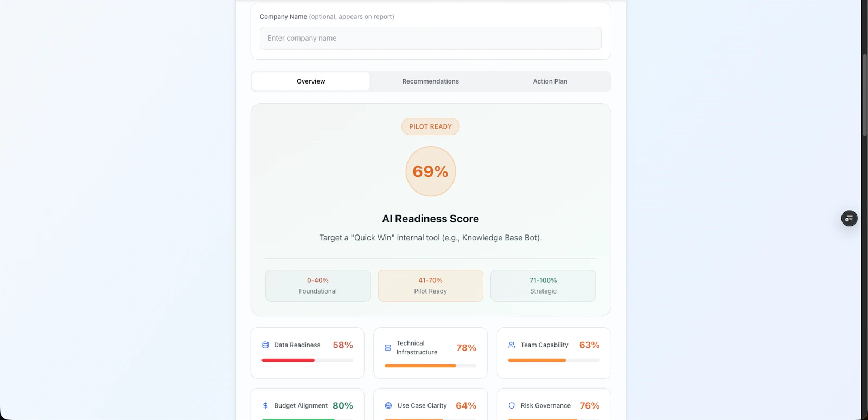Screen dimensions: 868x420
Task: Click the Use Case Clarity target icon
Action: tap(388, 406)
